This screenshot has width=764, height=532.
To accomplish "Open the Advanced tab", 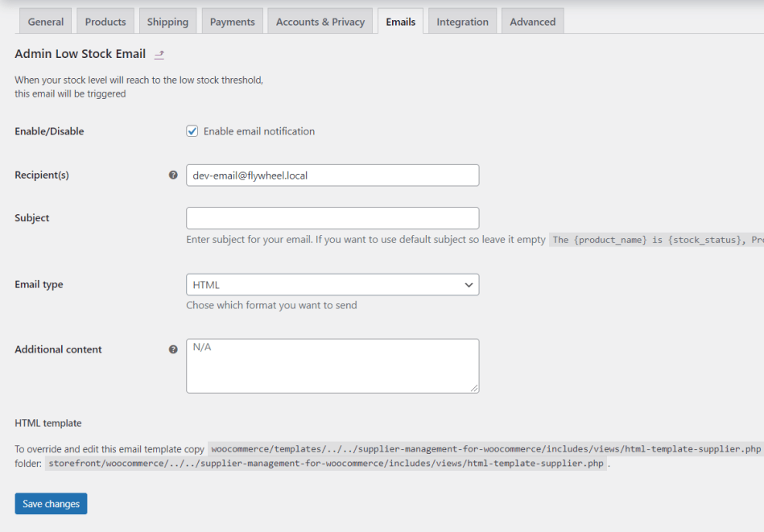I will (x=532, y=22).
